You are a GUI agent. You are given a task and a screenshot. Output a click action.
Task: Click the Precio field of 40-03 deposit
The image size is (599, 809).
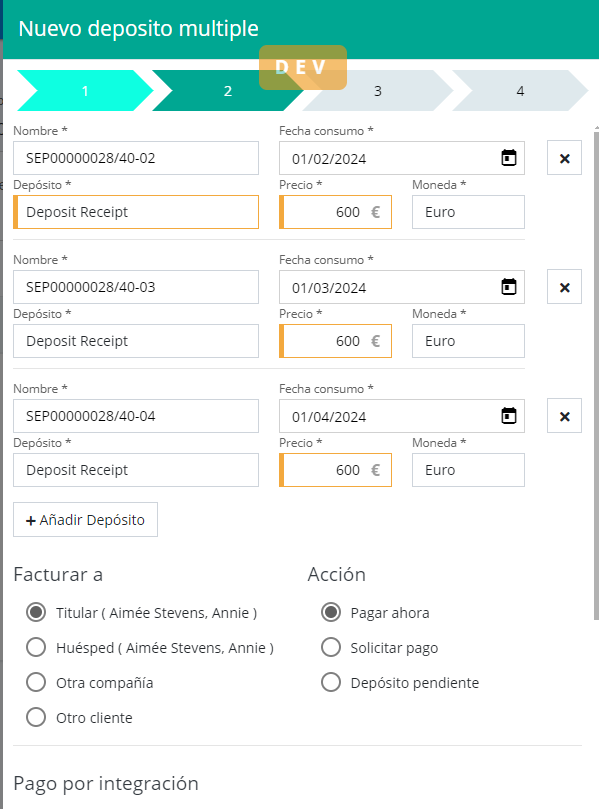(x=335, y=341)
